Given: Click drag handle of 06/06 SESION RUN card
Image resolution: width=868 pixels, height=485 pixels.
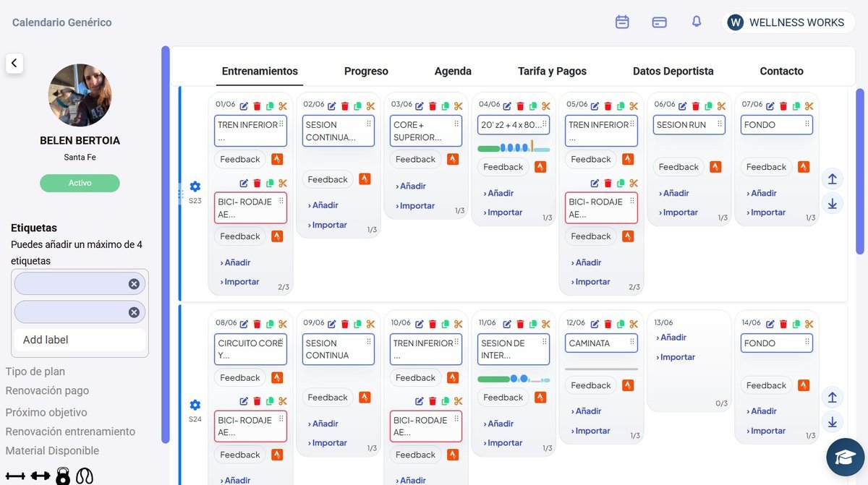Looking at the screenshot, I should pyautogui.click(x=720, y=124).
